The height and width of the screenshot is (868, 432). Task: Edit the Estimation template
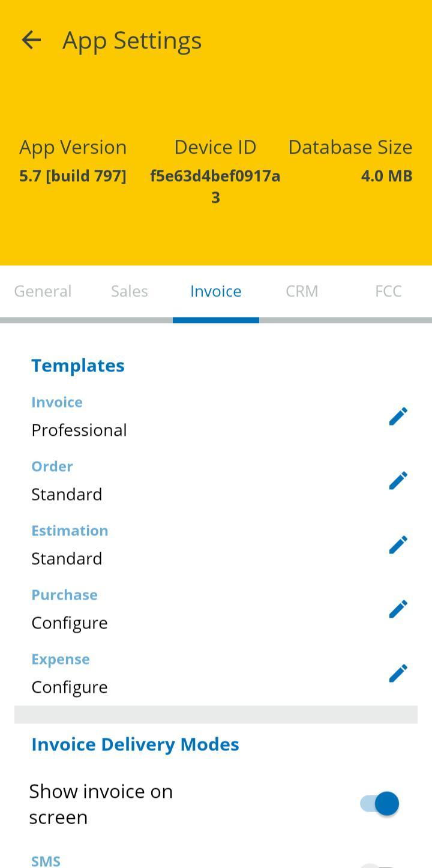(x=398, y=545)
